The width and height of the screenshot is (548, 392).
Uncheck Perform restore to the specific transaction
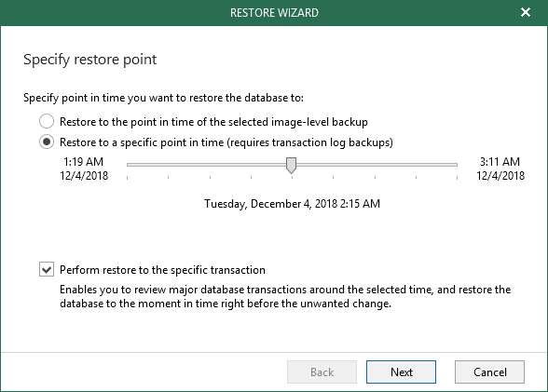[x=47, y=269]
